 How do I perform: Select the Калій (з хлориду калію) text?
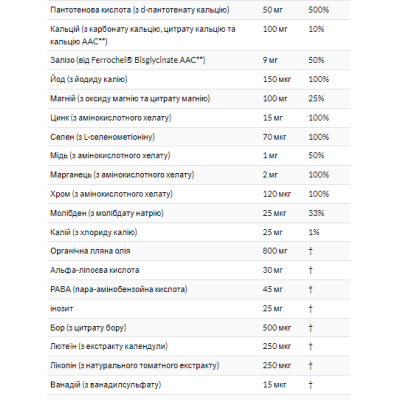coord(94,232)
